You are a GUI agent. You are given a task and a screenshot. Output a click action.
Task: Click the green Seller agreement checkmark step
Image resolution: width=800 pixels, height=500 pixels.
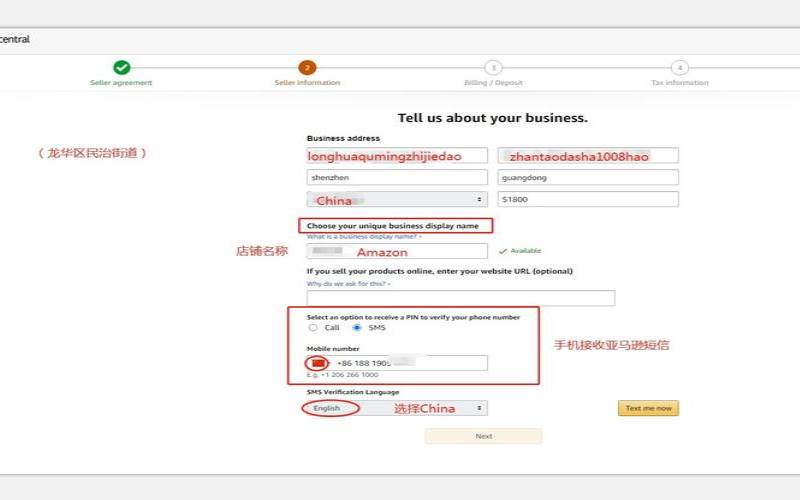click(121, 67)
